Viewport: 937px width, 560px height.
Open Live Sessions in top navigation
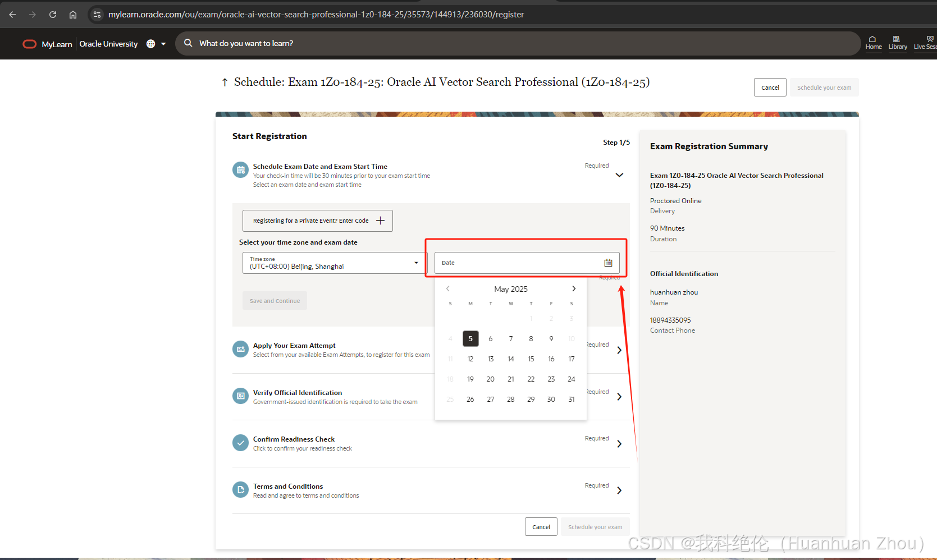click(925, 43)
